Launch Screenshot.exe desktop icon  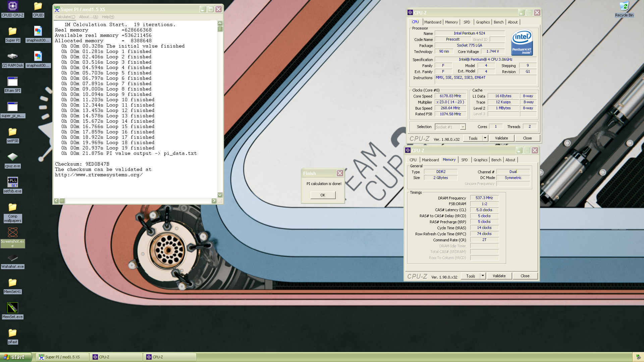(x=12, y=238)
